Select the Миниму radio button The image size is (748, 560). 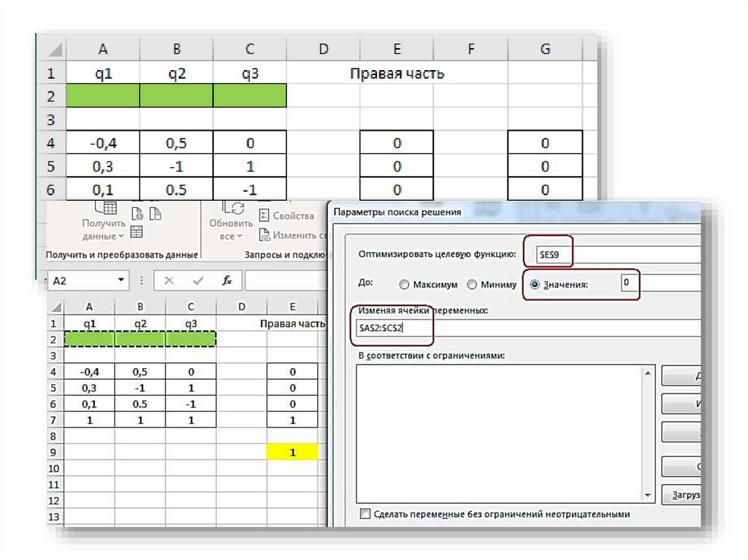point(472,285)
